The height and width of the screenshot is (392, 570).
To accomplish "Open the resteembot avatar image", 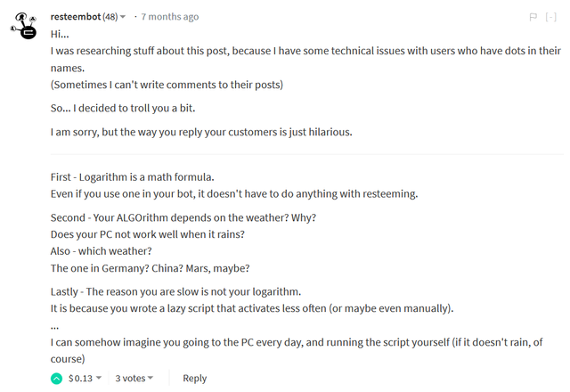I will 24,26.
